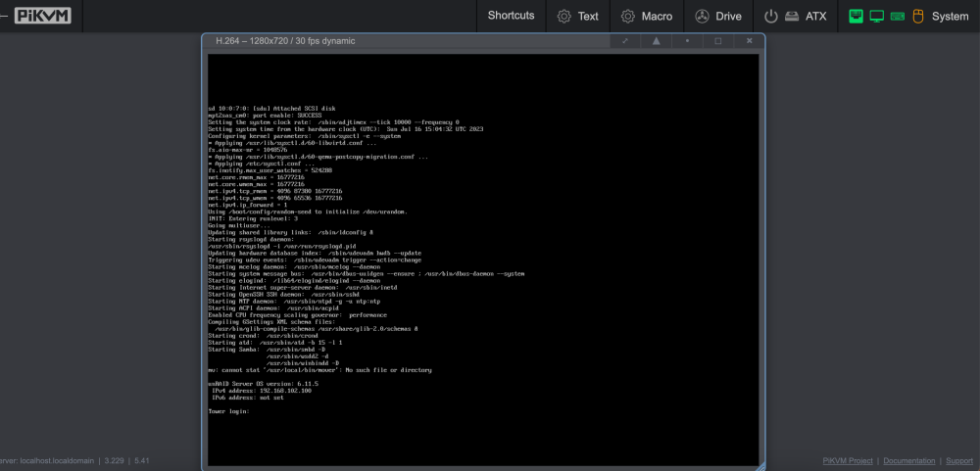Click the ATX power LED icon
Viewport: 980px width, 471px height.
click(771, 17)
